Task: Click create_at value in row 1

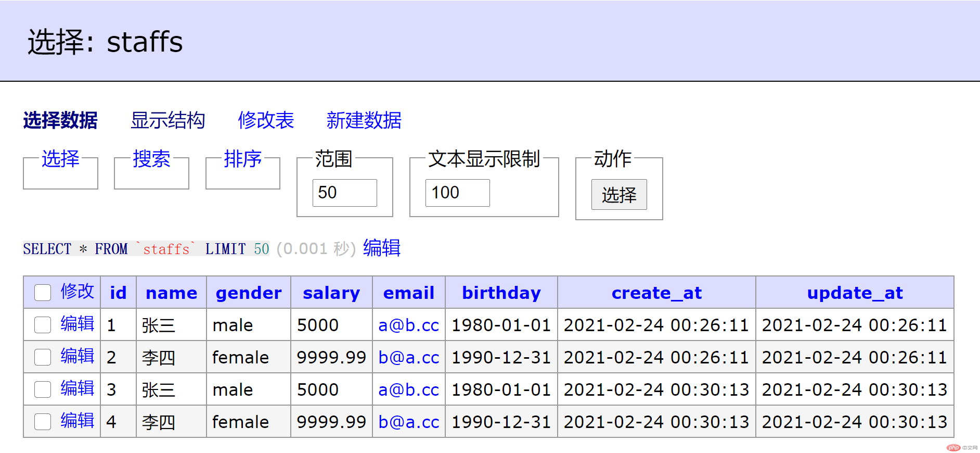Action: coord(656,325)
